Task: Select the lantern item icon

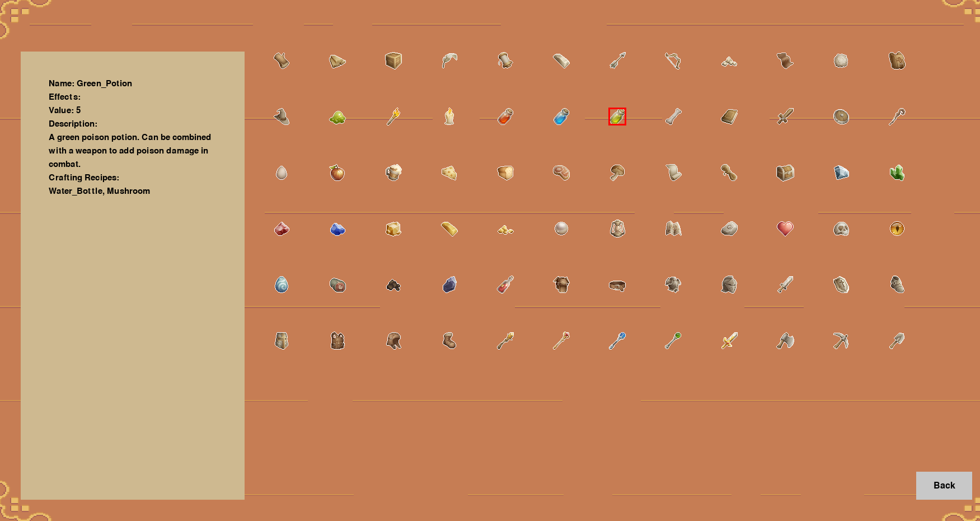Action: pos(617,229)
